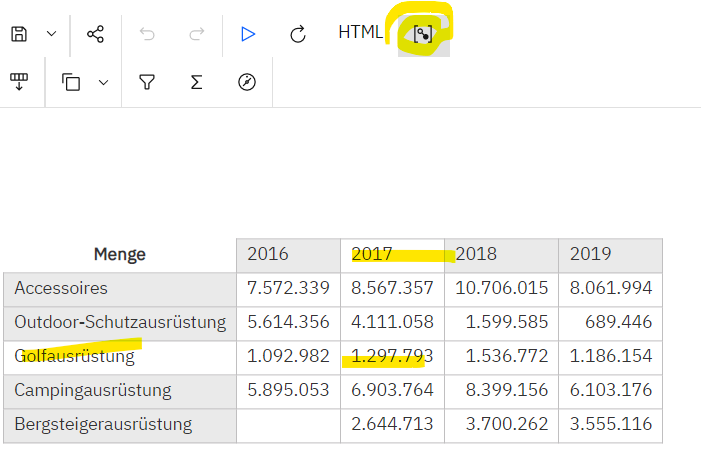Click the overlapping squares icon
Screen dimensions: 701x450
click(71, 82)
